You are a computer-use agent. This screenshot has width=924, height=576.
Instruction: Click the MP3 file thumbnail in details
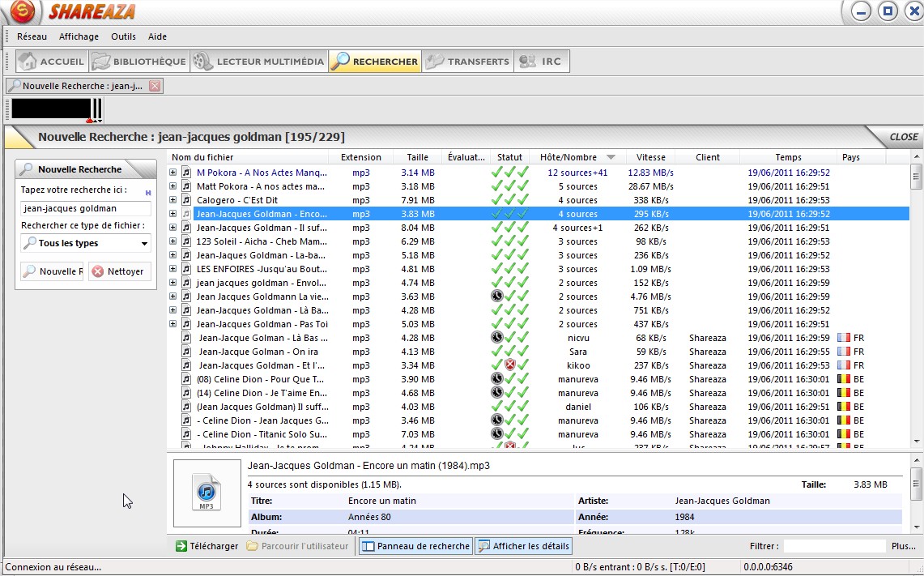207,493
